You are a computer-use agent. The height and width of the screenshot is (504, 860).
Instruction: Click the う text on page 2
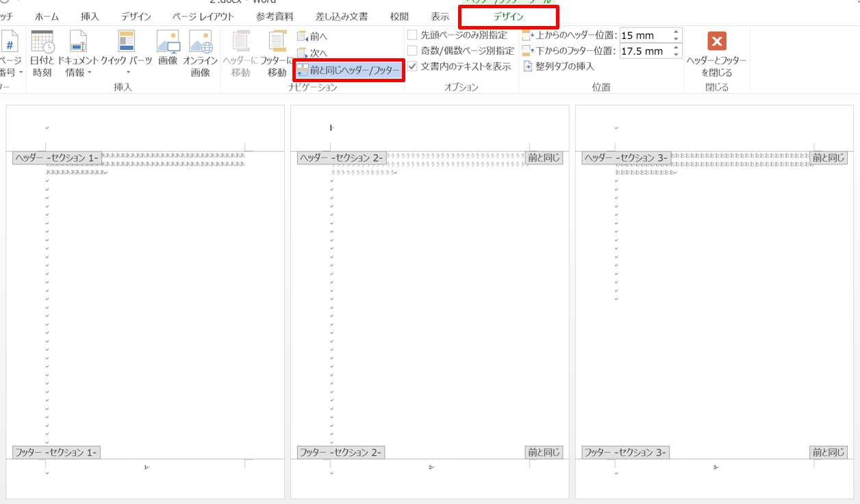point(430,164)
